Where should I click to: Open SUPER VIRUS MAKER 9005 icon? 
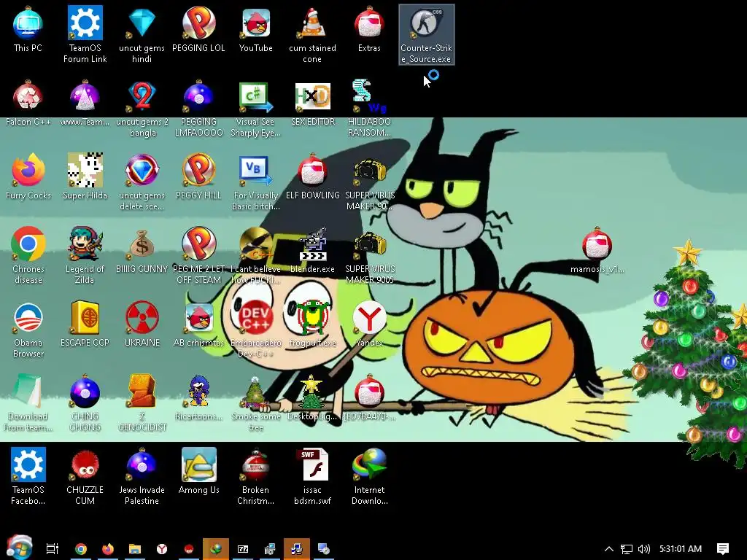(x=370, y=256)
